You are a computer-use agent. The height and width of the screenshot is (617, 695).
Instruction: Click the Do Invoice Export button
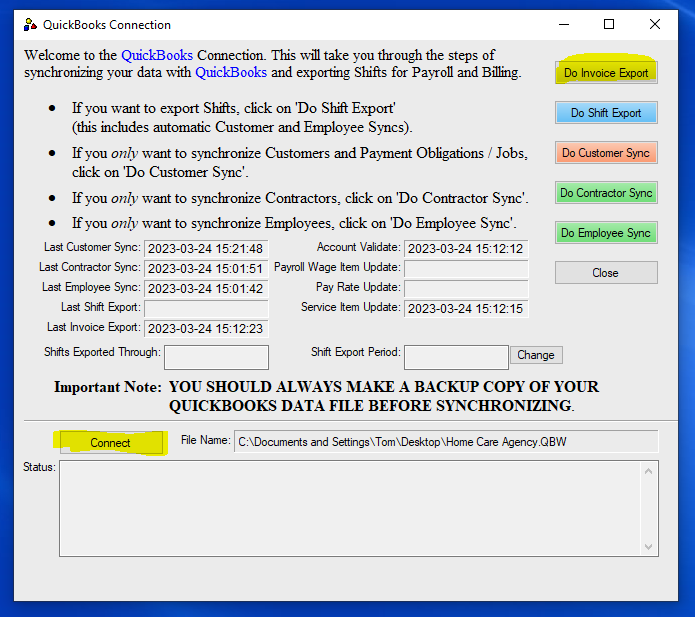point(606,73)
